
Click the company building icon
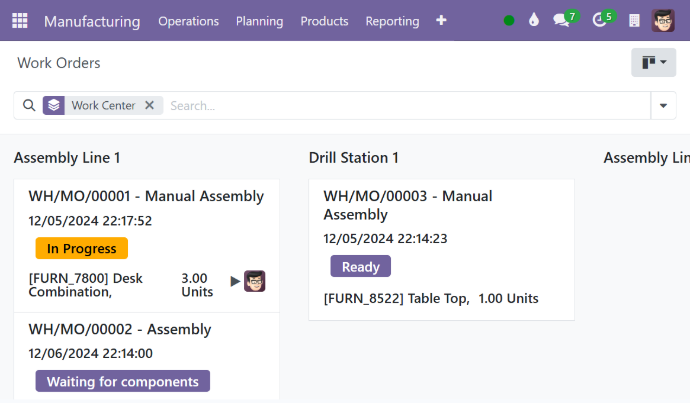[634, 21]
